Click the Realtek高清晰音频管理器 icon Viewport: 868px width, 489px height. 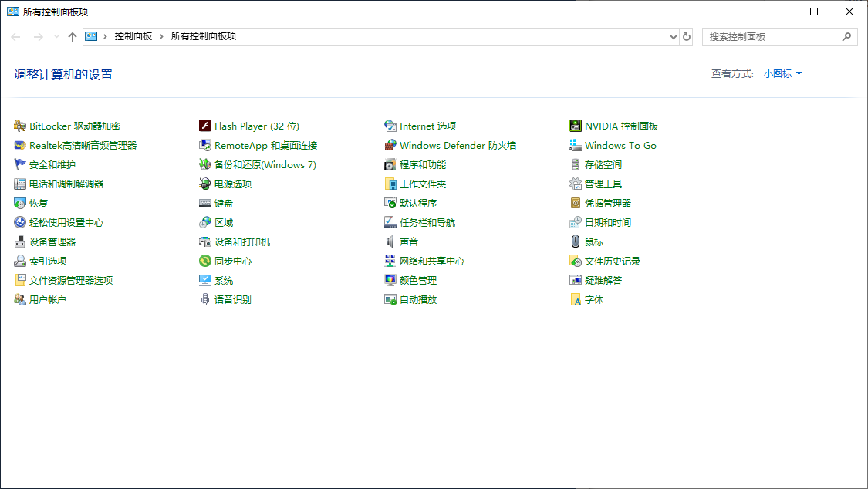20,146
